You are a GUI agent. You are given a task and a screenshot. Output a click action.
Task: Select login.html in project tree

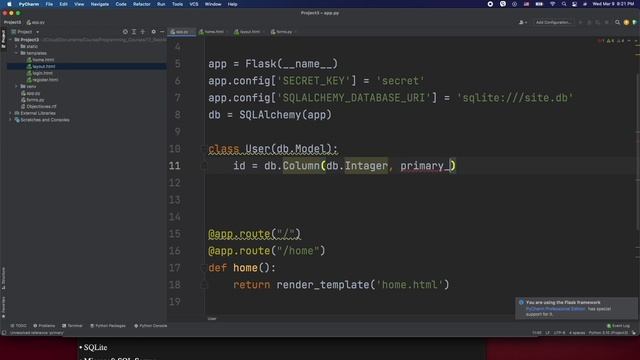coord(42,73)
